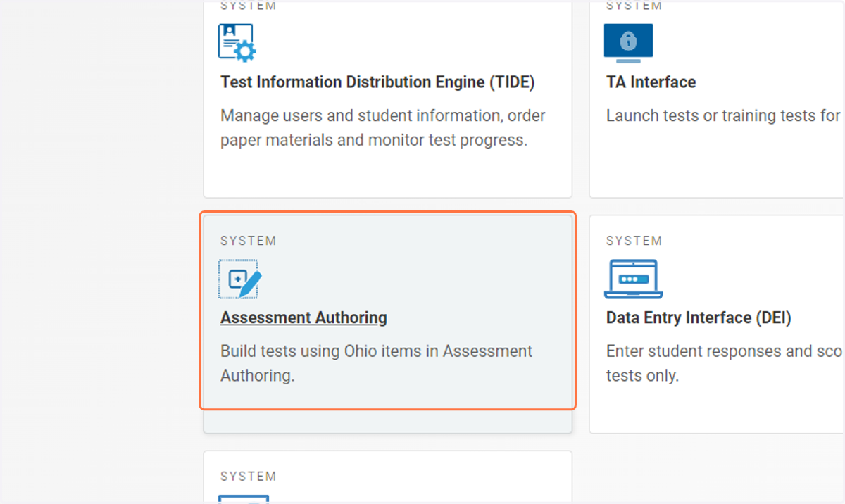This screenshot has width=845, height=504.
Task: Click the TIDE card icon with gear
Action: point(237,43)
